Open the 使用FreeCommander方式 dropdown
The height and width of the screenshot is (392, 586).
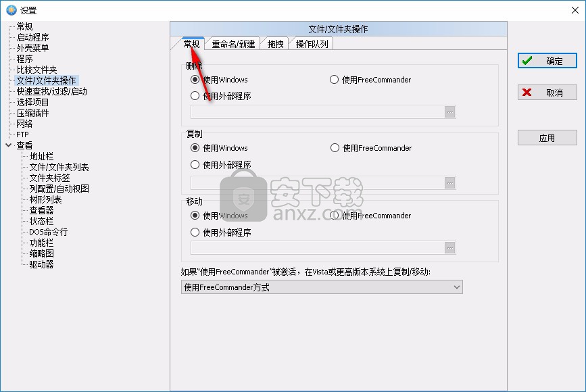click(322, 287)
